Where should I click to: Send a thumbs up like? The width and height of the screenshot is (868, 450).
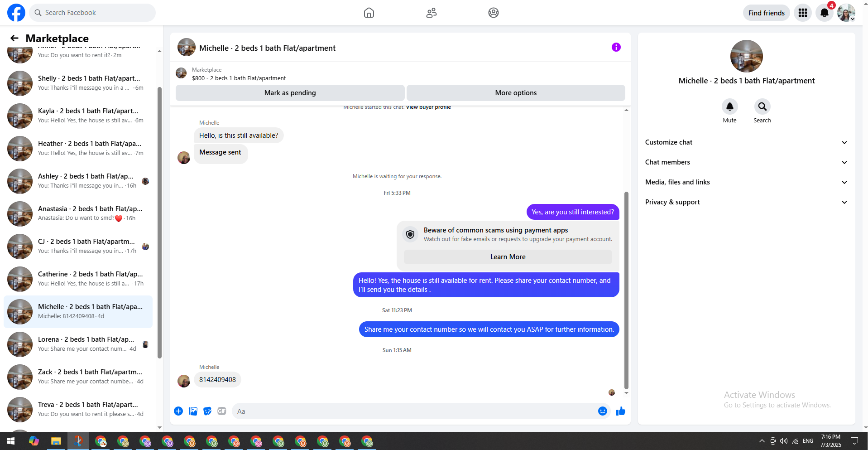[x=621, y=411]
